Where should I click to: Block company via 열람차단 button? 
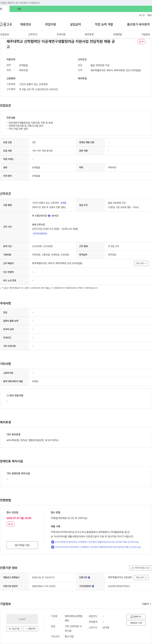click(x=31, y=628)
